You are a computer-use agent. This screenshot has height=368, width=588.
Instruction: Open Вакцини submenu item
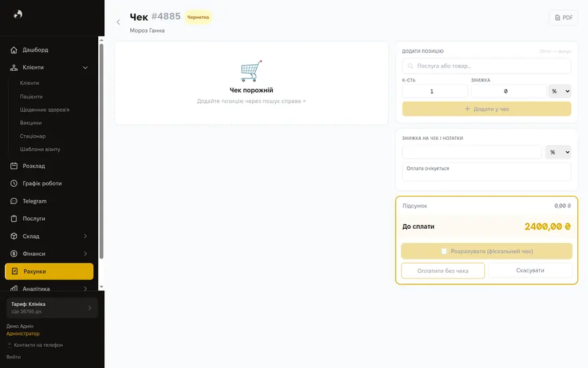pos(31,123)
